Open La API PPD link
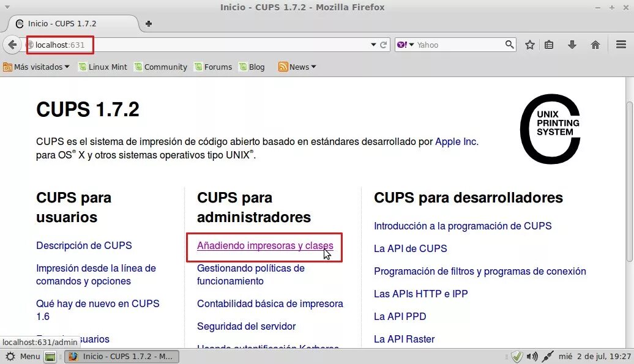Screen dimensions: 634x364 pos(400,316)
